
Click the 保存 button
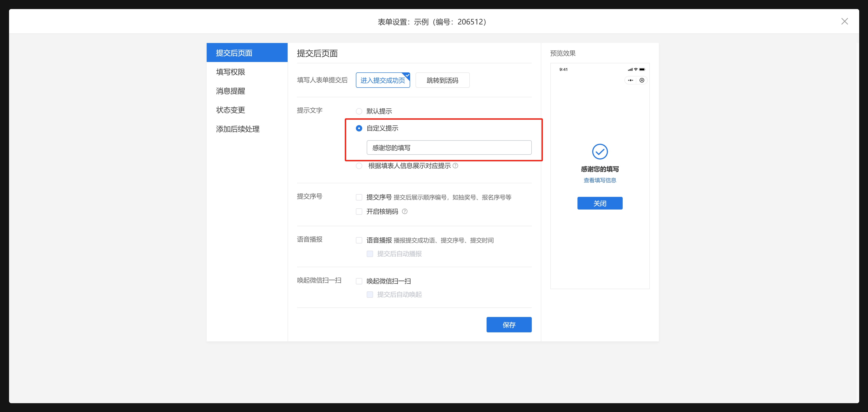point(509,325)
